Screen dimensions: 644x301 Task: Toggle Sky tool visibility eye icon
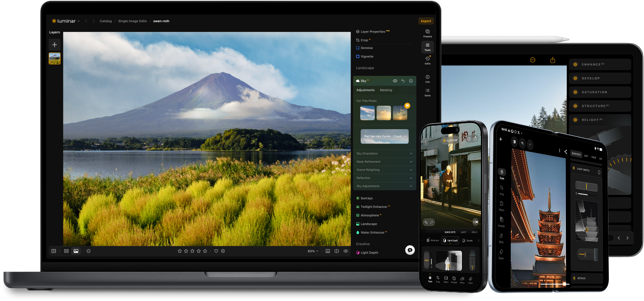(x=395, y=81)
